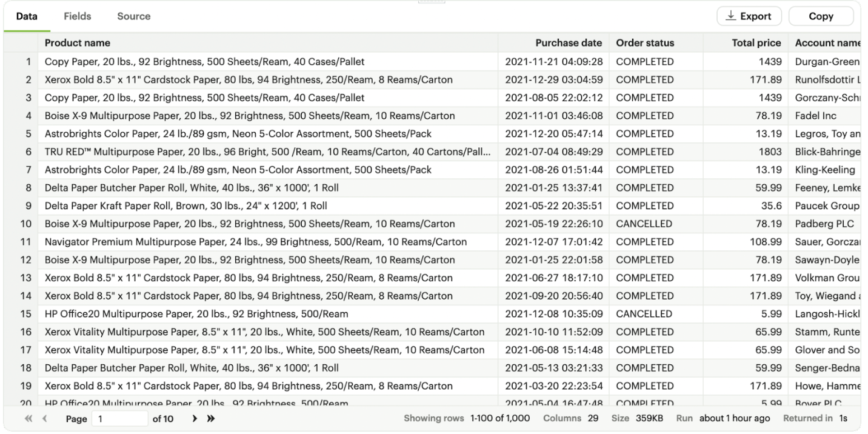Go to the first page arrow icon
The width and height of the screenshot is (868, 434).
[x=27, y=418]
